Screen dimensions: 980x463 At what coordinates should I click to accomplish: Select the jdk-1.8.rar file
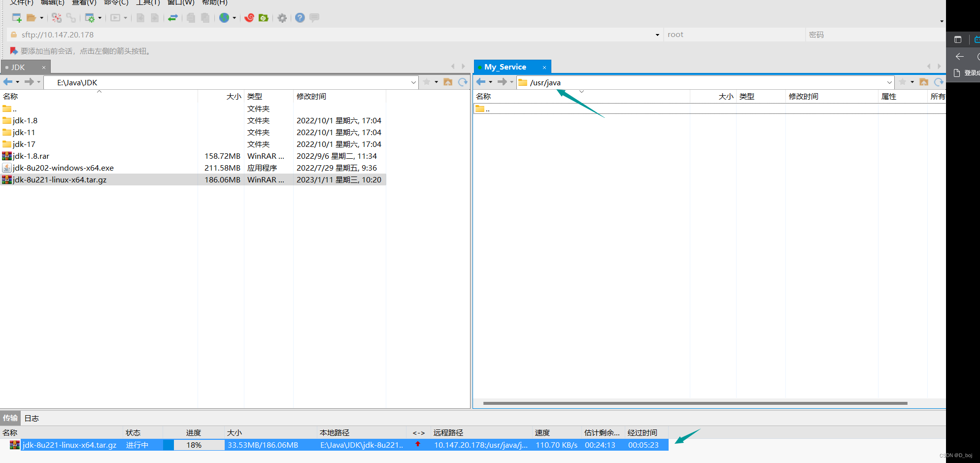(x=31, y=156)
